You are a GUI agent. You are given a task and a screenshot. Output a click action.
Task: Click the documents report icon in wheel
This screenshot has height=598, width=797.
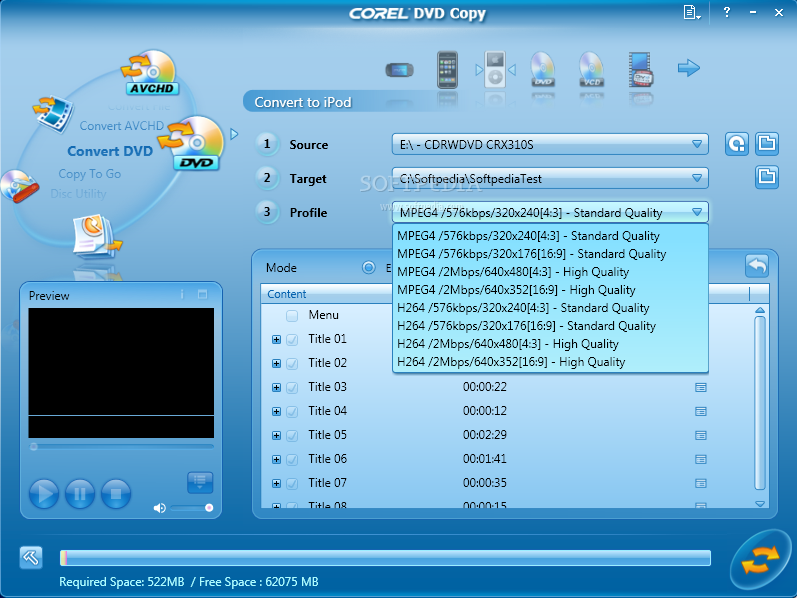[x=97, y=237]
